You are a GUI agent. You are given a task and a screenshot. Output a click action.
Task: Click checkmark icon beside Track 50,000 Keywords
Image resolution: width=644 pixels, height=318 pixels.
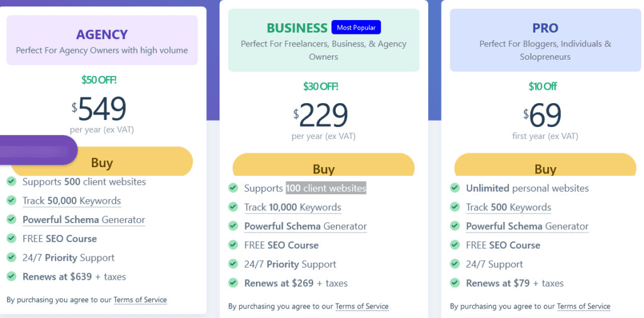pyautogui.click(x=11, y=200)
